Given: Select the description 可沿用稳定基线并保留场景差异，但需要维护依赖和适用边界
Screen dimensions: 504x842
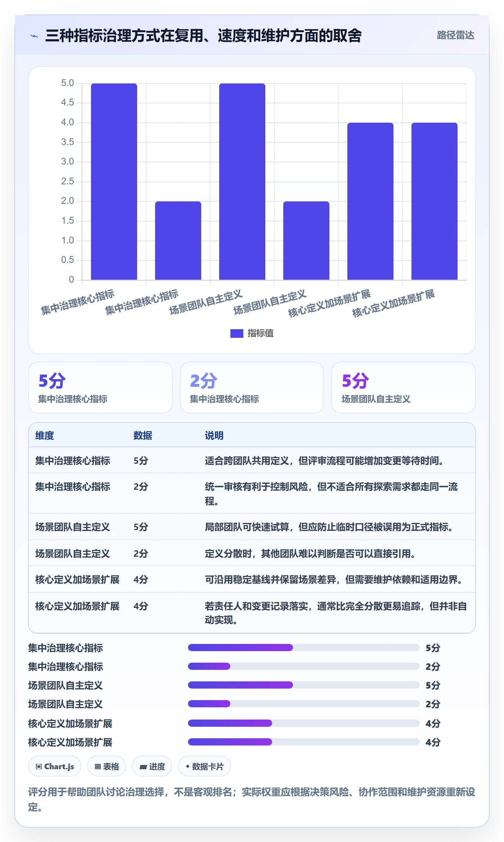Looking at the screenshot, I should [x=335, y=579].
